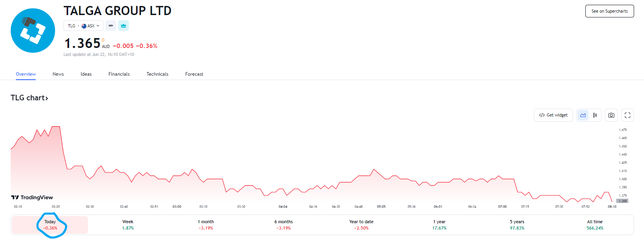Screen dimensions: 644x247
Task: Click the Talga Group company logo
Action: 33,31
